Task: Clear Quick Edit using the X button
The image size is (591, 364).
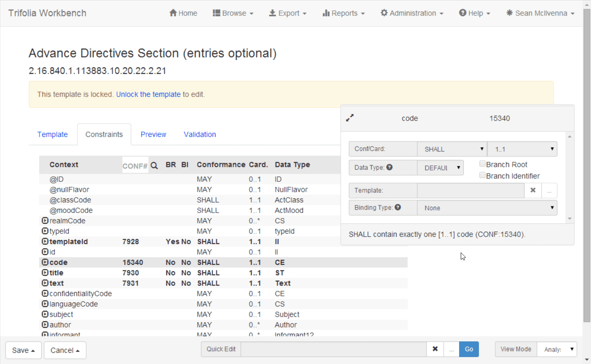Action: click(435, 349)
